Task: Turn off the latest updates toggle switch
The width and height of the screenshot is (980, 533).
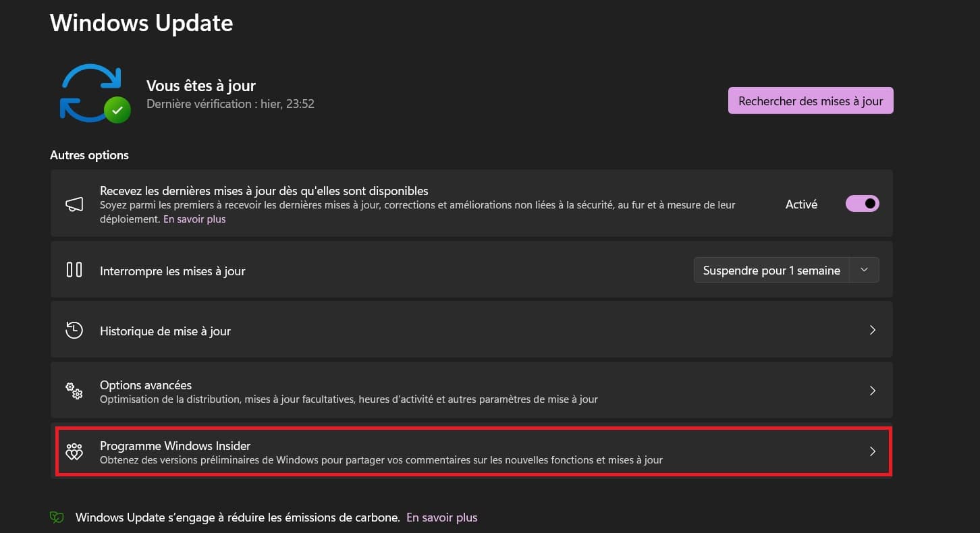Action: [863, 203]
